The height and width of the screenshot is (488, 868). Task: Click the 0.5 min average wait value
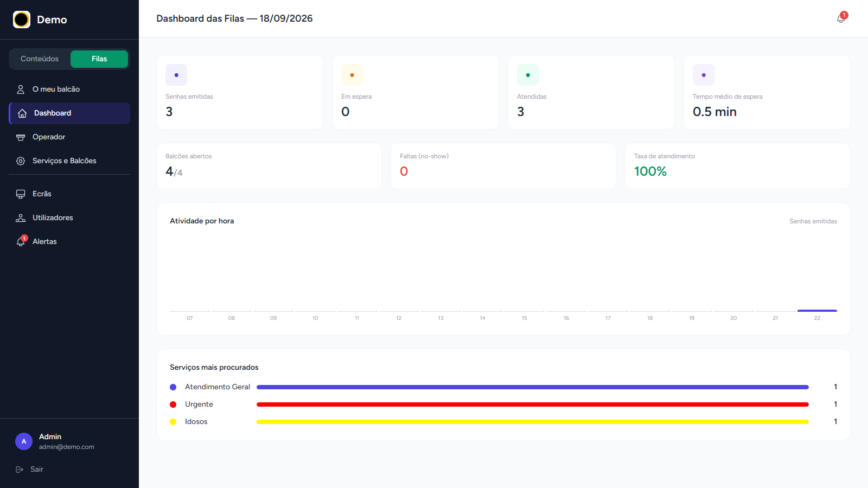[x=714, y=112]
